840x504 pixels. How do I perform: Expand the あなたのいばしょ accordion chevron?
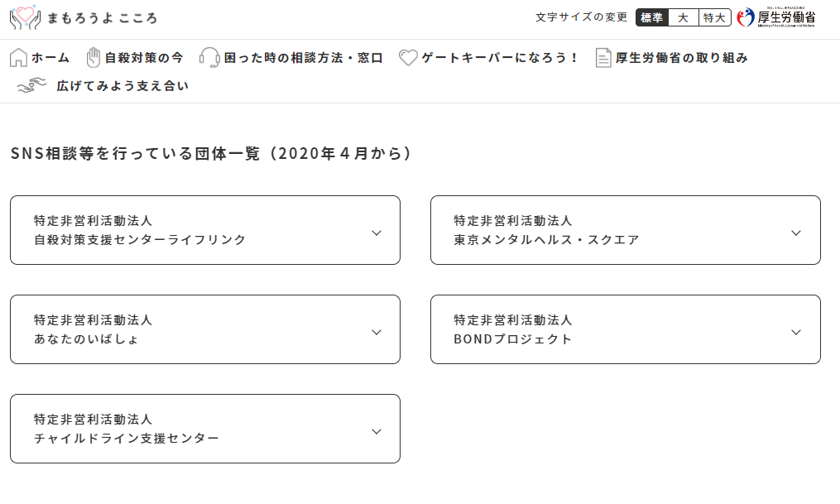coord(377,332)
